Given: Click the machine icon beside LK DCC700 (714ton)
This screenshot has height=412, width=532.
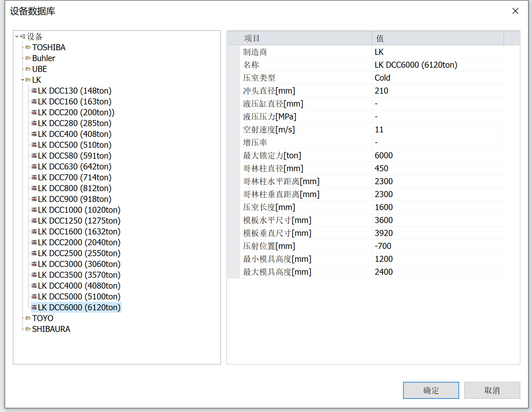Looking at the screenshot, I should 34,177.
